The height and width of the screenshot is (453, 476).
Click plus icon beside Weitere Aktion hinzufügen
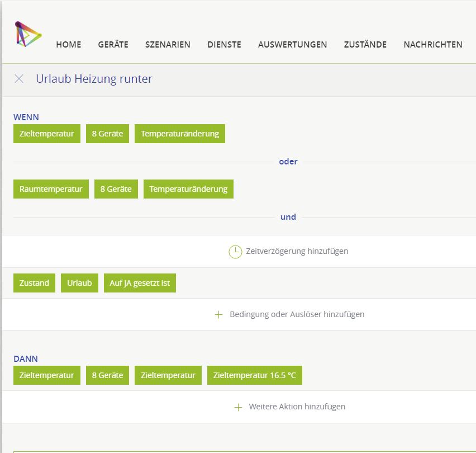click(x=238, y=407)
